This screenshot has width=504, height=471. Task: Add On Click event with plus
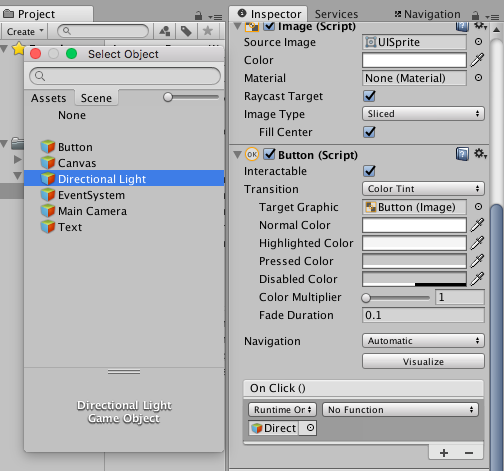click(x=444, y=453)
